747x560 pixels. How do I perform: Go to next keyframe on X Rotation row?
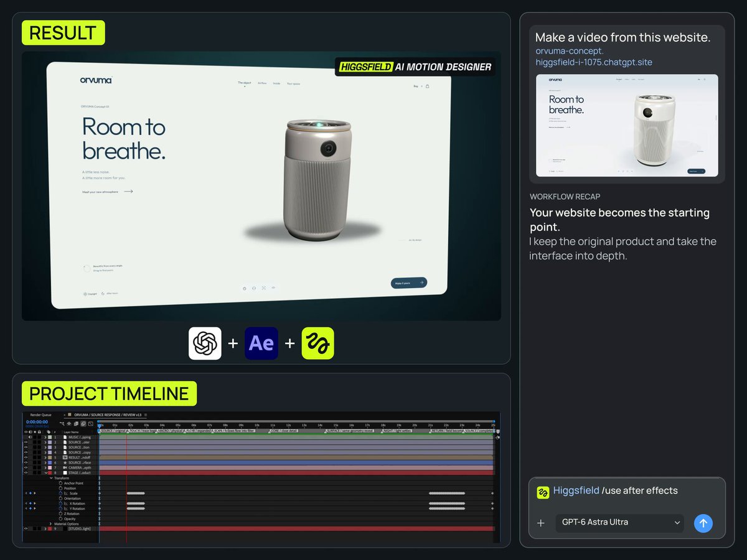click(35, 503)
